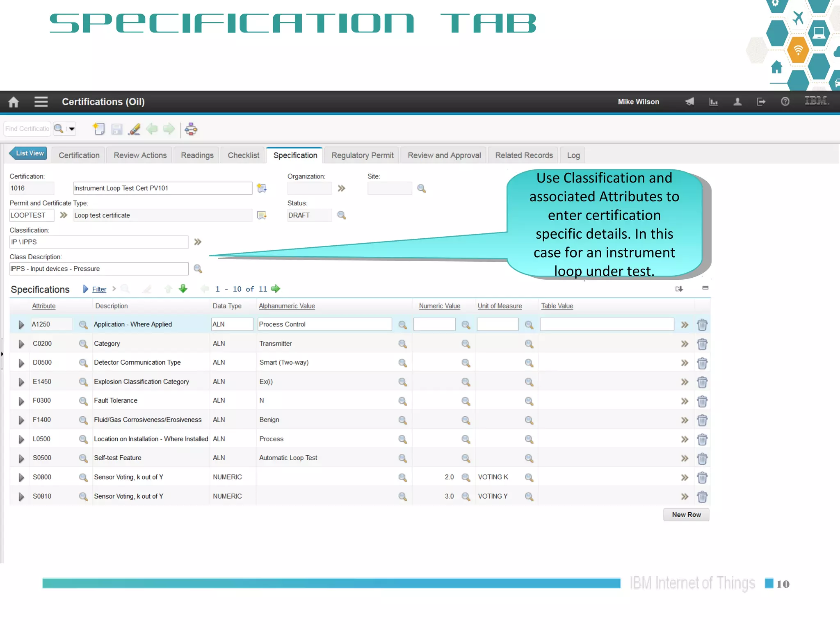Switch to the Regulatory Permit tab
Screen dimensions: 840x630
tap(362, 155)
